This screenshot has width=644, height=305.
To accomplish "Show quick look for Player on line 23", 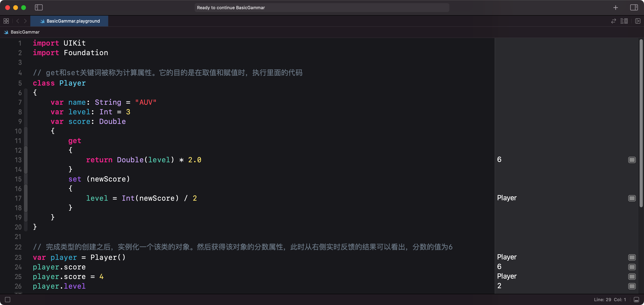I will point(632,257).
